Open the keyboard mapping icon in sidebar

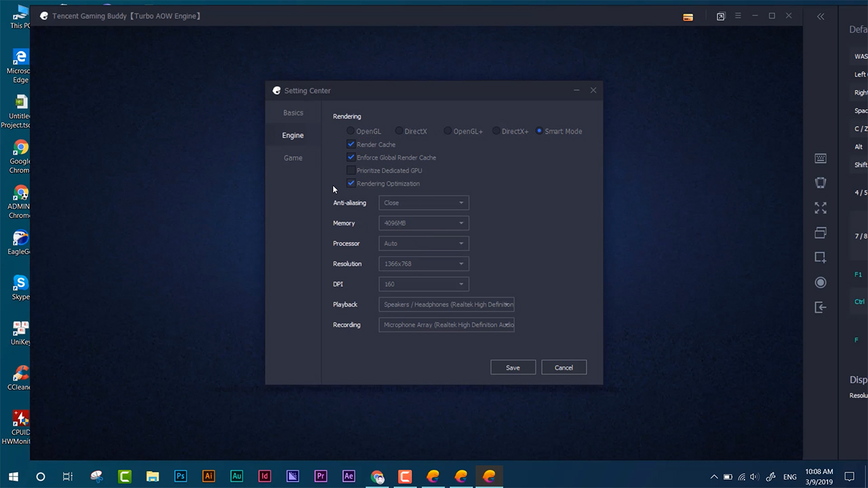coord(821,159)
